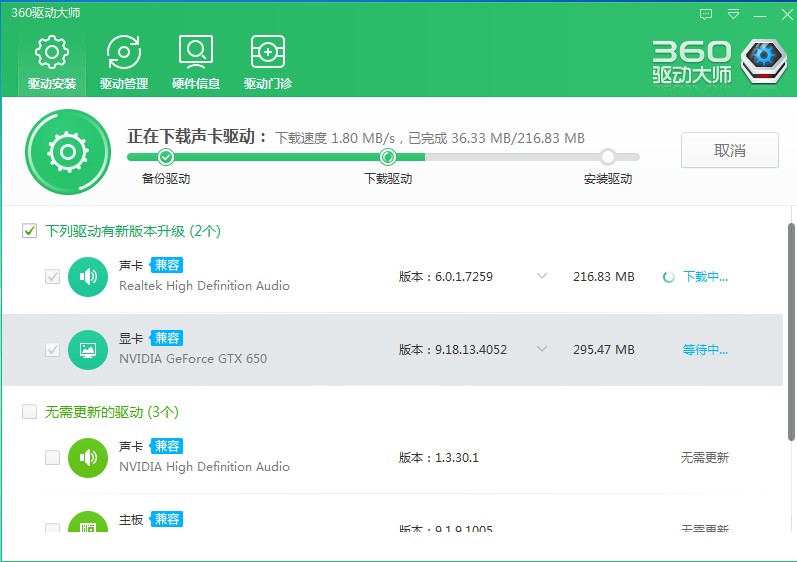Click the 版本：9.18.13.4052 text
This screenshot has height=562, width=797.
(452, 350)
